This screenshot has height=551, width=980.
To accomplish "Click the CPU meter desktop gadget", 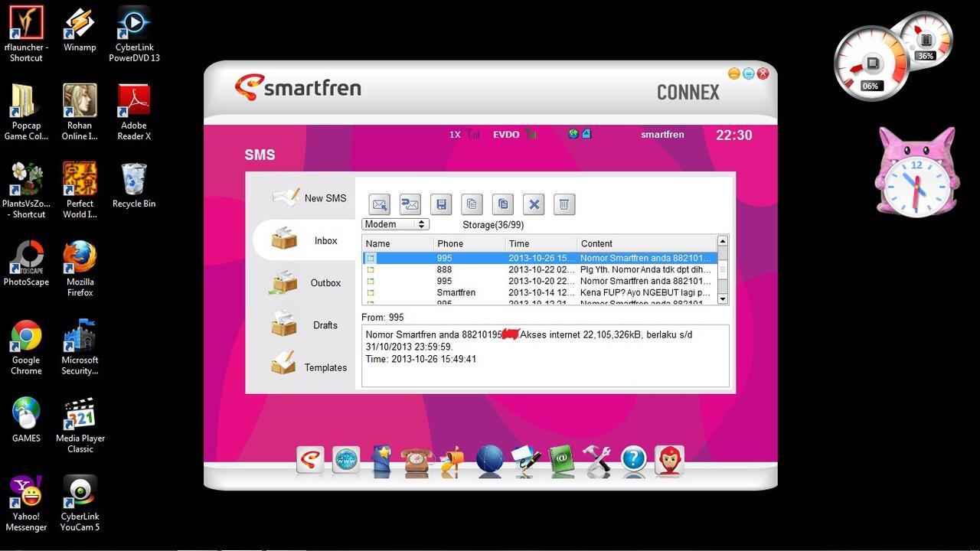I will pos(872,64).
